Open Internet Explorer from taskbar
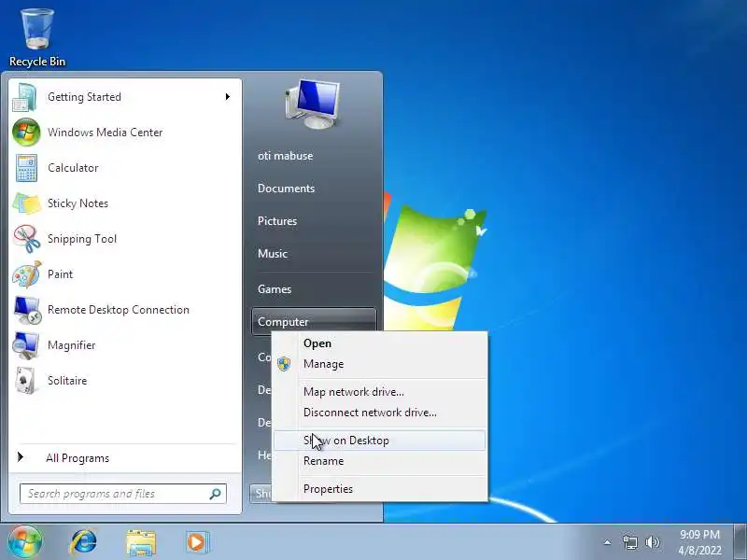This screenshot has height=560, width=747. click(x=83, y=542)
